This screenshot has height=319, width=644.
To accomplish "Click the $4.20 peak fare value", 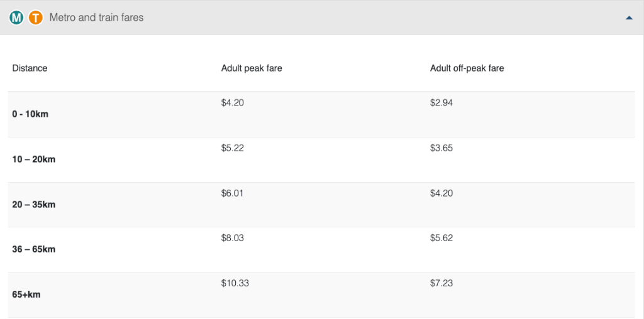I will 233,103.
